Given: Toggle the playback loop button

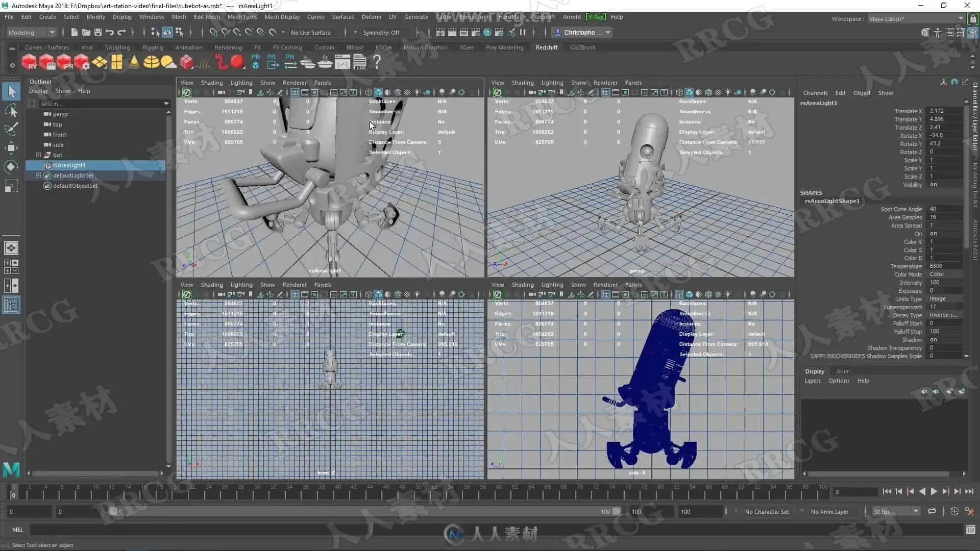Looking at the screenshot, I should 932,511.
